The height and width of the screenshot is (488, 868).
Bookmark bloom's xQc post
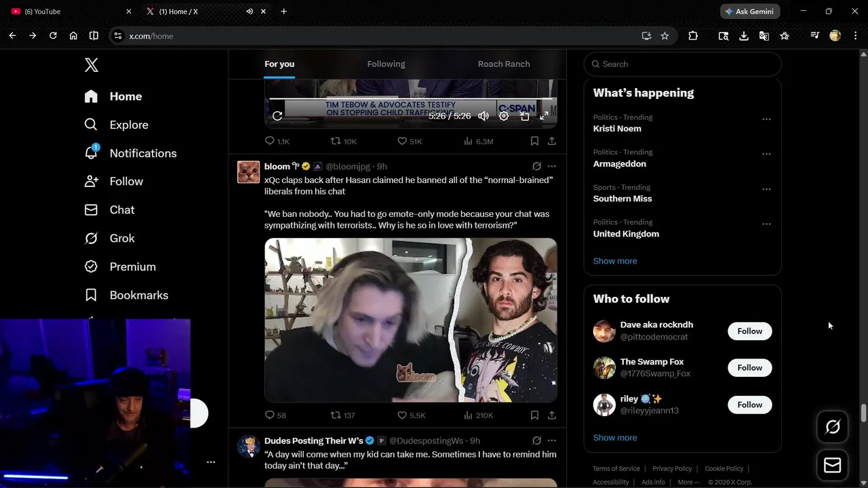coord(534,415)
